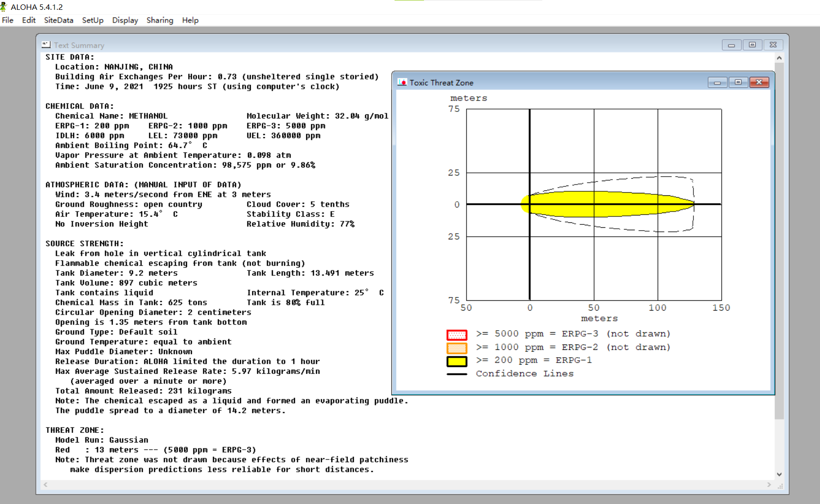Click the >= 200 ppm = ERPG-1 legend label
Image resolution: width=820 pixels, height=504 pixels.
pyautogui.click(x=534, y=360)
